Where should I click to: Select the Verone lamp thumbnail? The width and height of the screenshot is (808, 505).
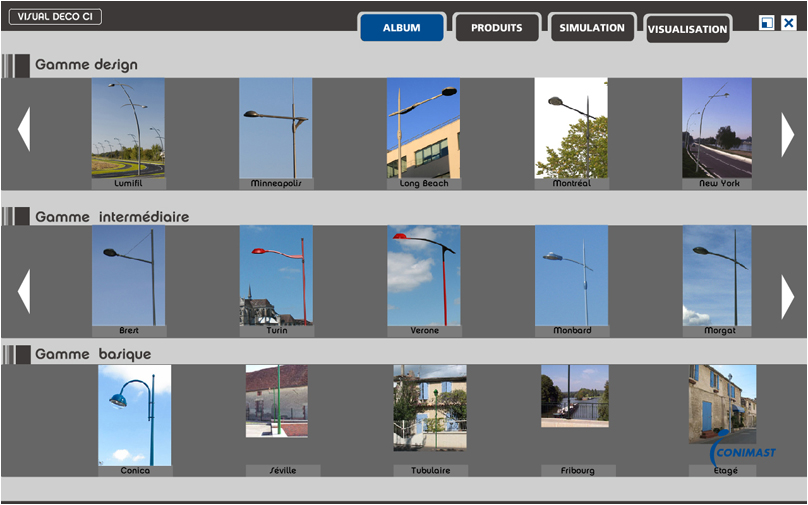424,275
